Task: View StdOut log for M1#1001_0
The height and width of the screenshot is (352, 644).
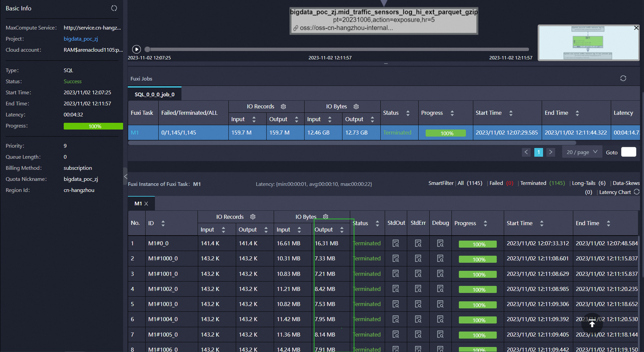Action: point(396,273)
